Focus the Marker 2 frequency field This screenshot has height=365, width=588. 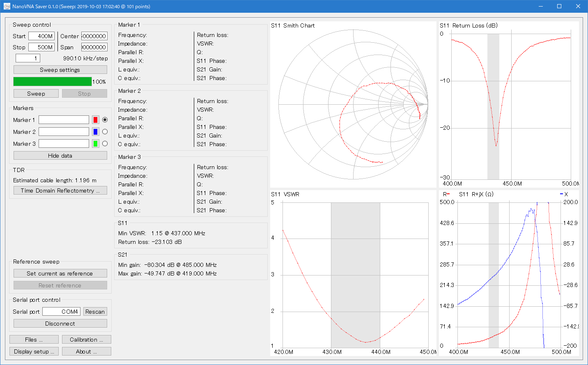coord(64,132)
